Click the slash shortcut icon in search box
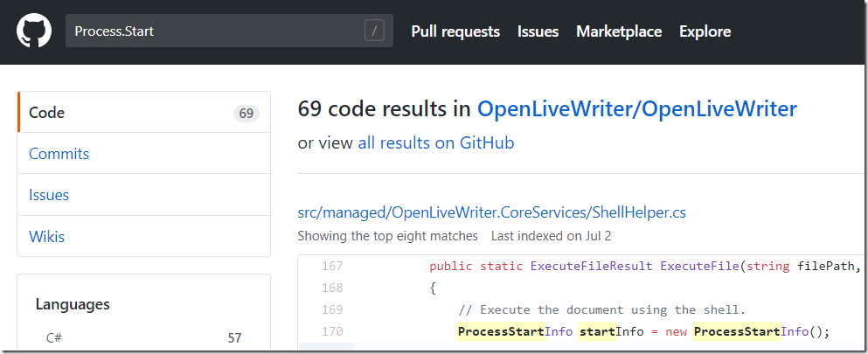The height and width of the screenshot is (354, 868). pyautogui.click(x=374, y=31)
